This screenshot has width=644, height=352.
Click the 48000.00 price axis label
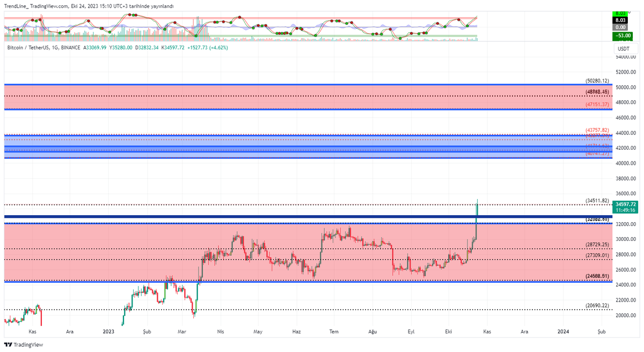point(626,102)
